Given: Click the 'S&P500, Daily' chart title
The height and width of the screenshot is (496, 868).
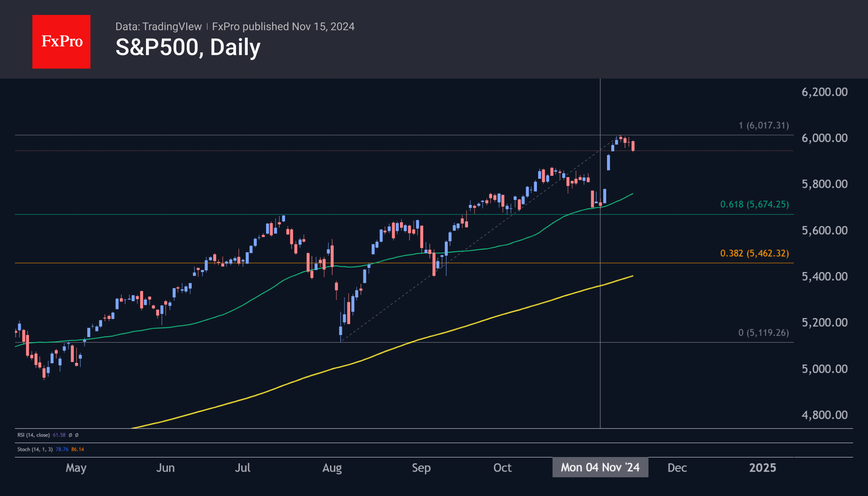Looking at the screenshot, I should click(x=188, y=47).
